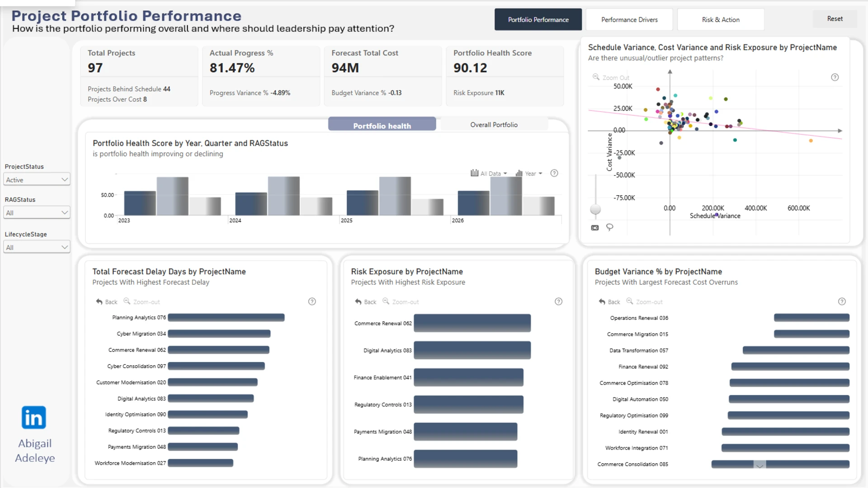Click the Back arrow in Forecast Delay chart
The image size is (868, 488).
(99, 301)
